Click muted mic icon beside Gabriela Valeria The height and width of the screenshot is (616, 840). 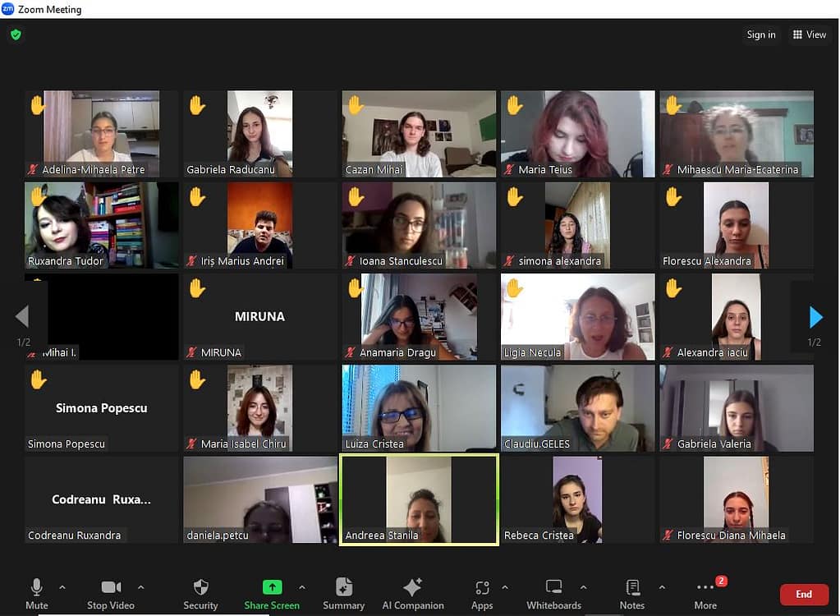click(x=668, y=444)
